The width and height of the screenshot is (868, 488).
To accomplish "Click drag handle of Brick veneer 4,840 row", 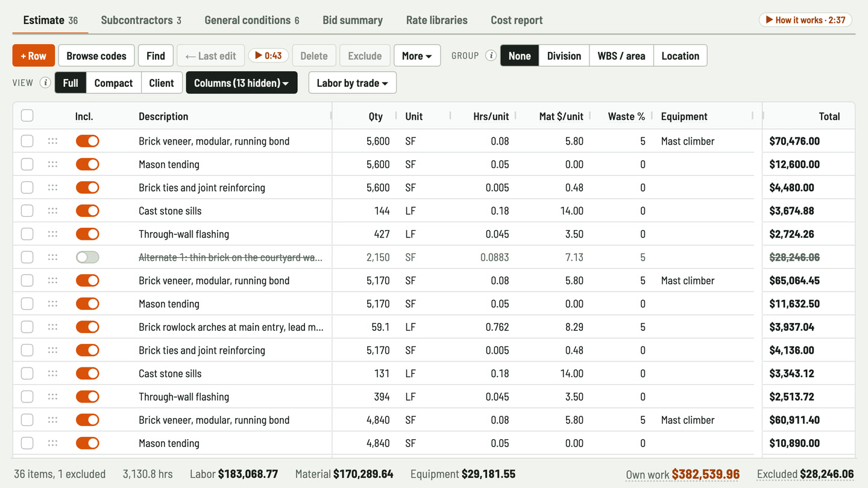I will 52,420.
